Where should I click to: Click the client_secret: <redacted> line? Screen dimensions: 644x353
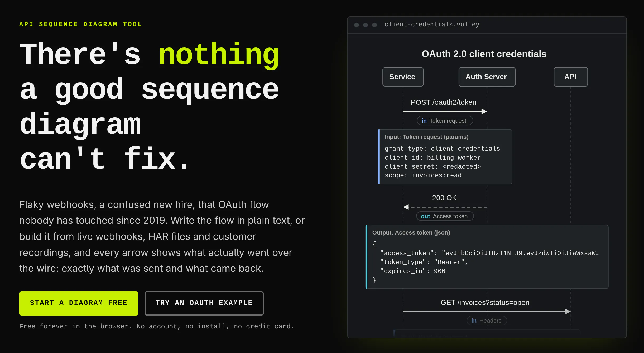[432, 167]
